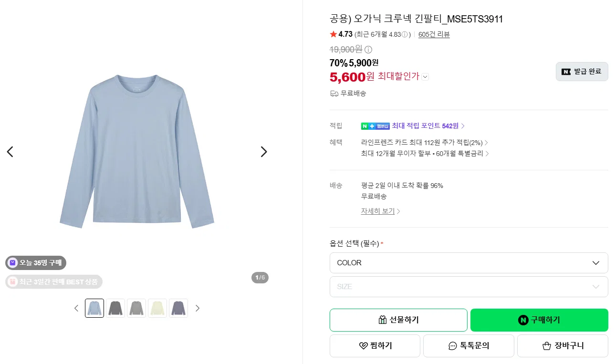Open the 605건 리뷰 reviews link
Viewport: 615px width, 364px height.
click(x=434, y=34)
